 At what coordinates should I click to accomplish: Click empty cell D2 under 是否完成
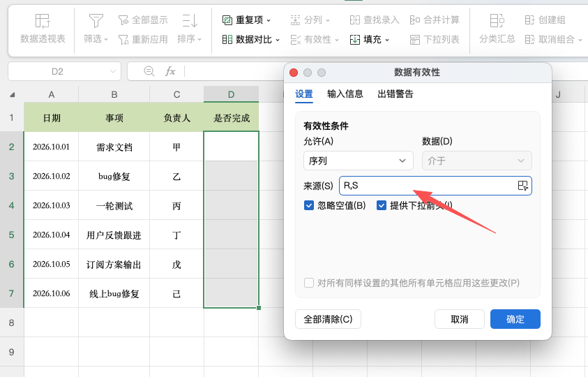tap(231, 147)
